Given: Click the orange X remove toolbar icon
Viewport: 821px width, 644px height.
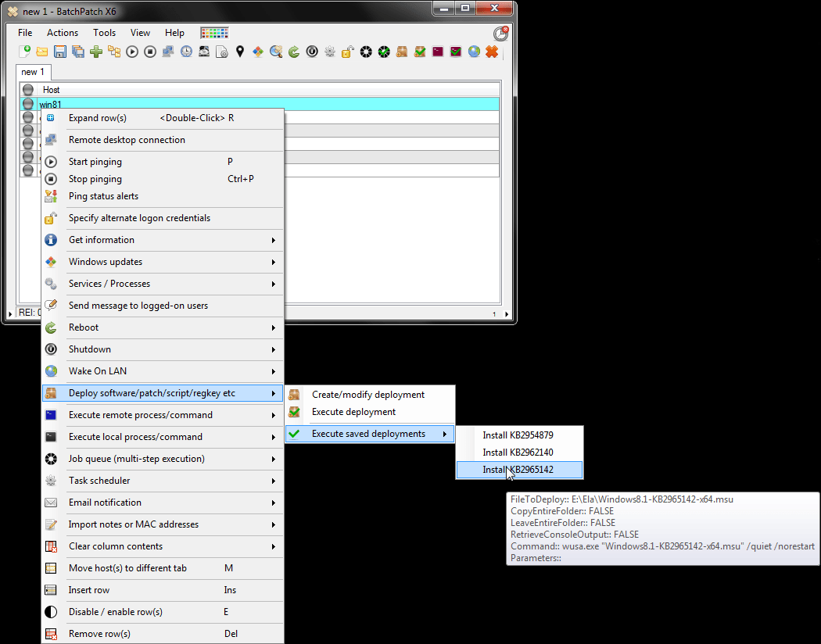Looking at the screenshot, I should 492,52.
